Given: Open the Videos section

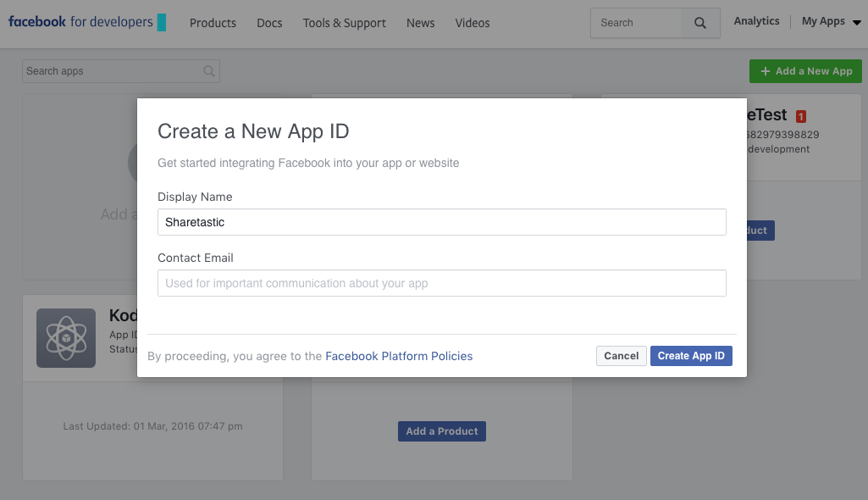Looking at the screenshot, I should (x=472, y=23).
